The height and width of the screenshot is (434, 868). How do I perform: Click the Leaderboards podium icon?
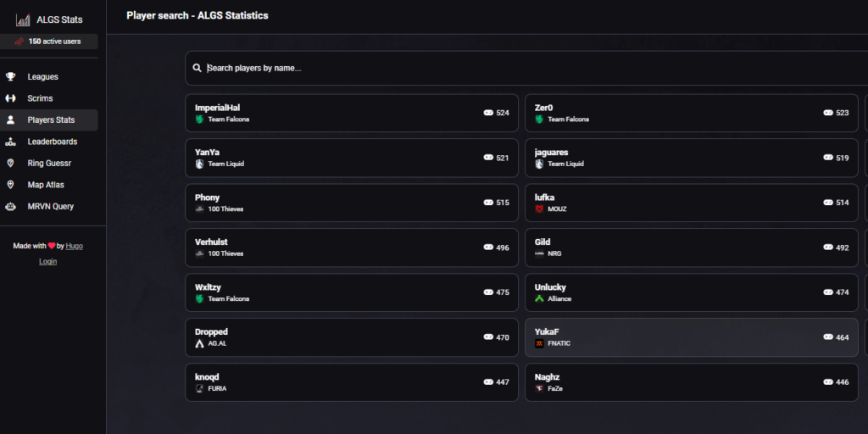11,142
